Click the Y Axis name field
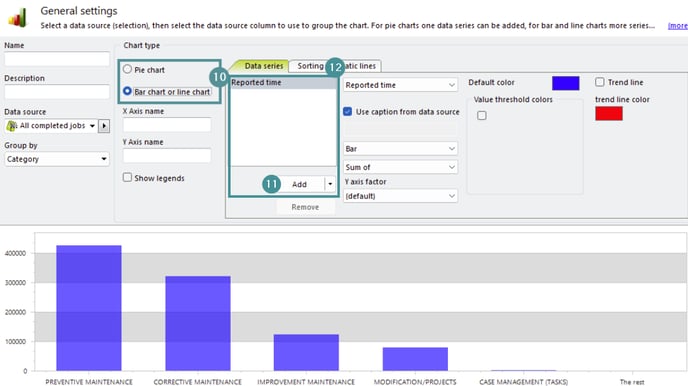The width and height of the screenshot is (688, 386). [167, 155]
